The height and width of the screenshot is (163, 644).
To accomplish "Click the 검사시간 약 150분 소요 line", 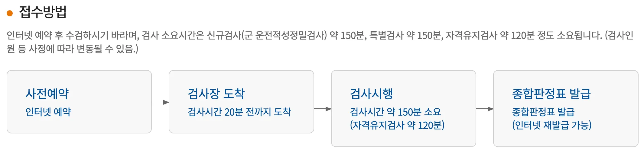I will [x=395, y=112].
